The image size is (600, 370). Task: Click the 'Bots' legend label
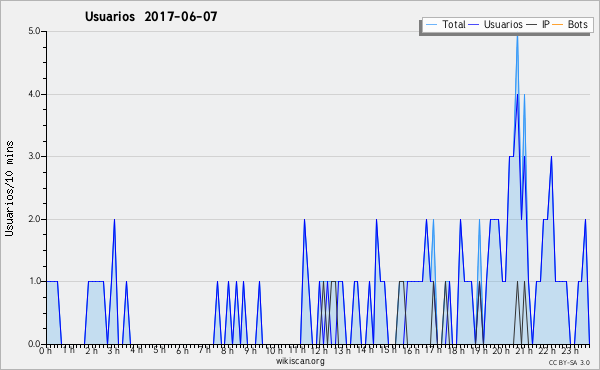577,24
